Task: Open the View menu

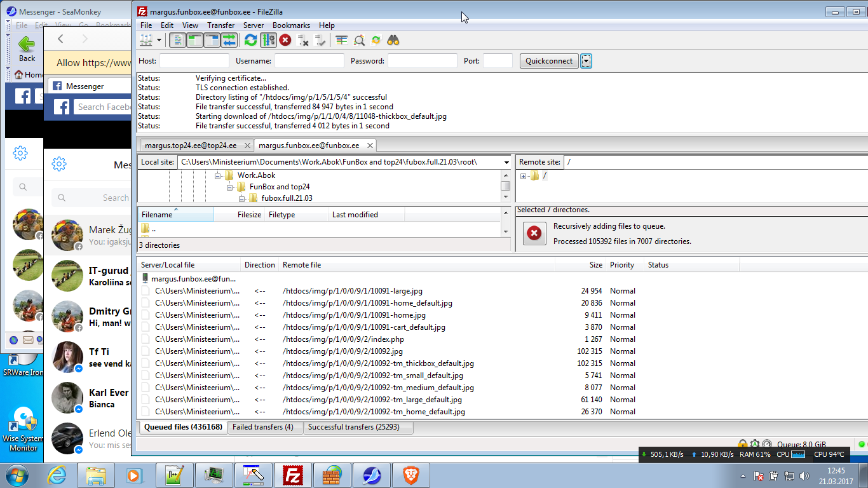Action: pos(190,25)
